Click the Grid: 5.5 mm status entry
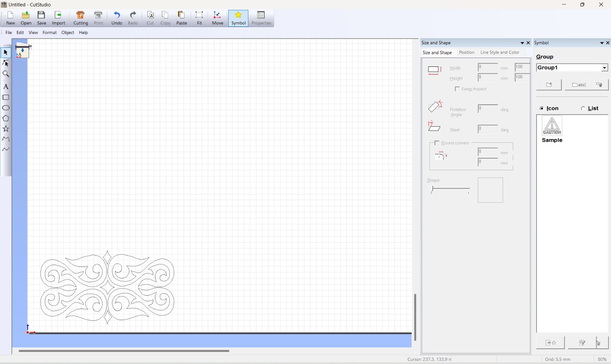 (558, 359)
